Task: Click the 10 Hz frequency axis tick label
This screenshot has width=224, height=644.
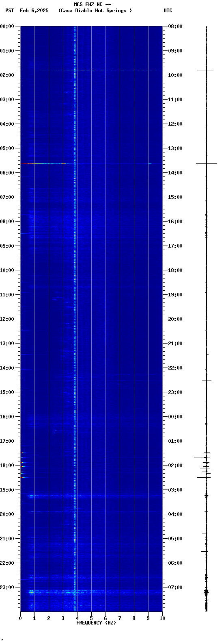Action: [x=162, y=618]
